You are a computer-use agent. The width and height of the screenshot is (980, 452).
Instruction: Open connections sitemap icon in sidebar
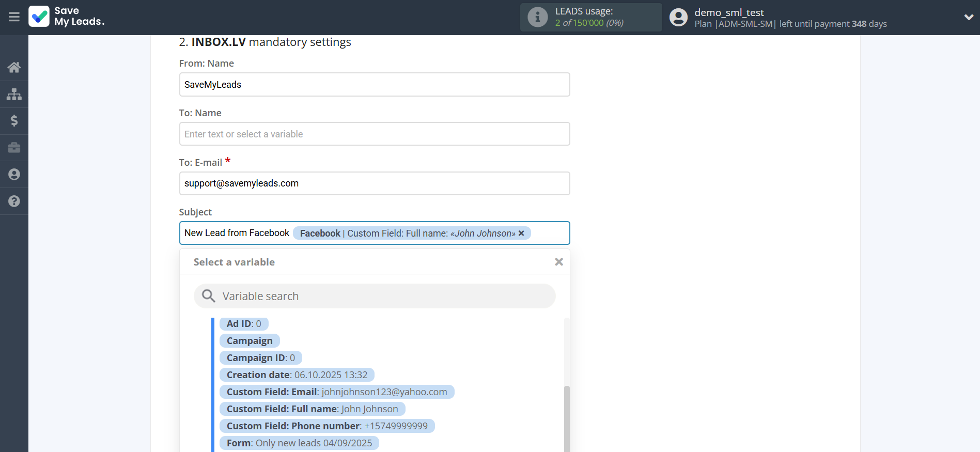tap(14, 94)
